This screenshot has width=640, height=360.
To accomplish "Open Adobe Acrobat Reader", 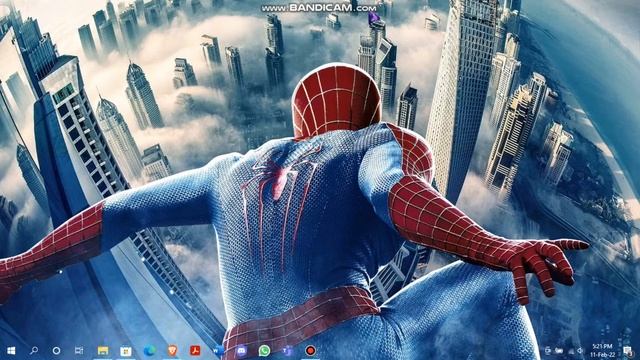I will (195, 351).
